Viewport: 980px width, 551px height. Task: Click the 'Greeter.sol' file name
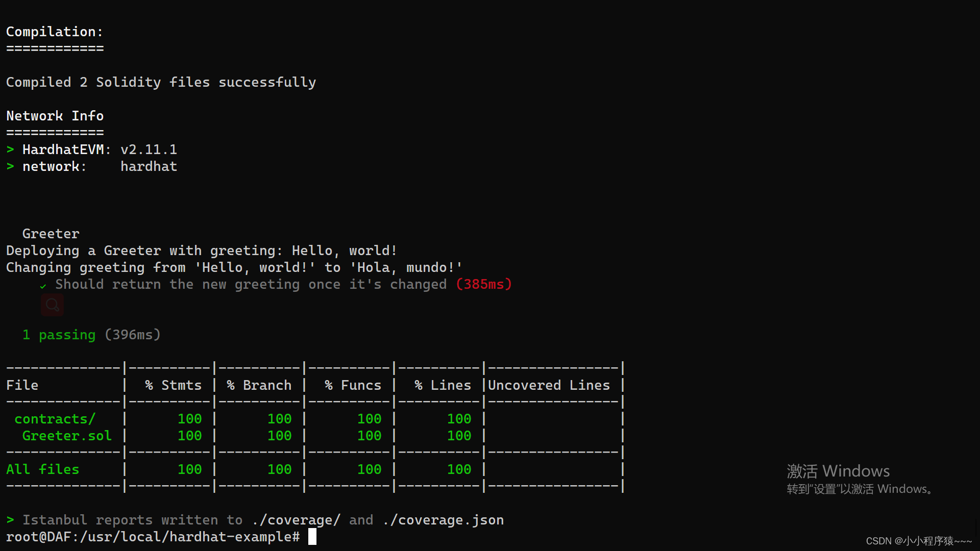click(x=67, y=436)
